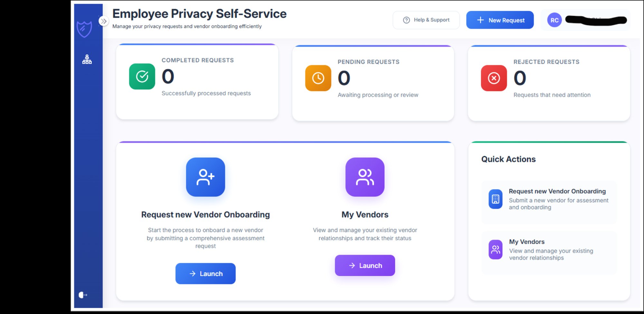Open the RC user avatar menu

coord(554,20)
